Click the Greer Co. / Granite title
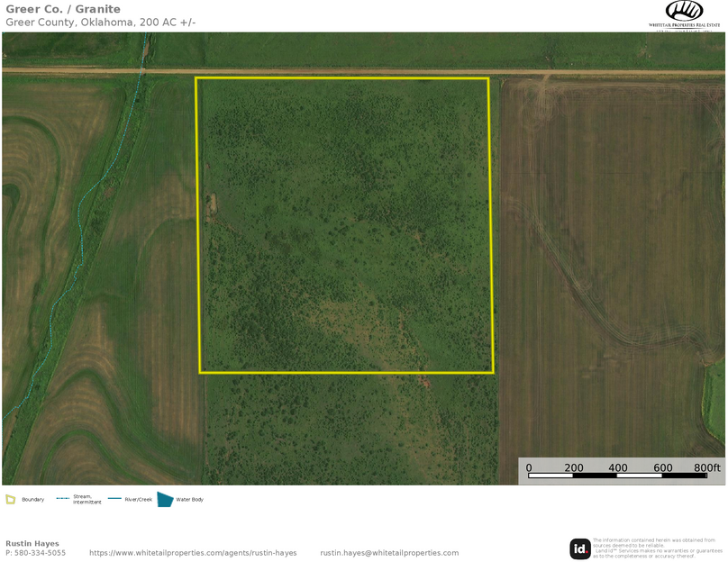This screenshot has height=562, width=728. [63, 9]
